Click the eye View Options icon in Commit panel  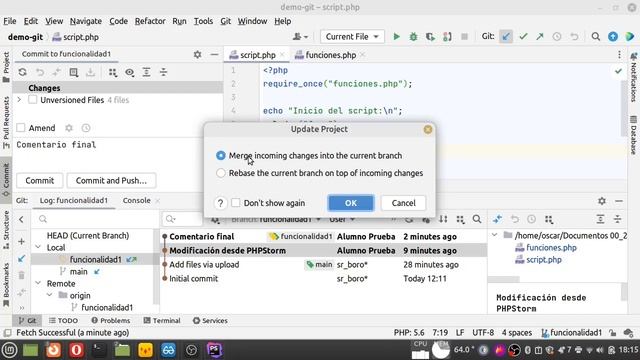129,72
